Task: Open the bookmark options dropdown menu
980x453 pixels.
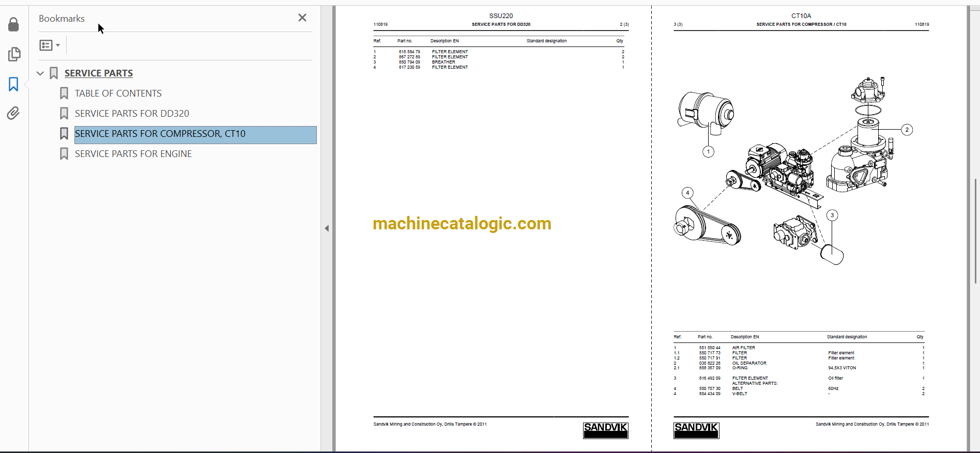Action: click(x=50, y=45)
